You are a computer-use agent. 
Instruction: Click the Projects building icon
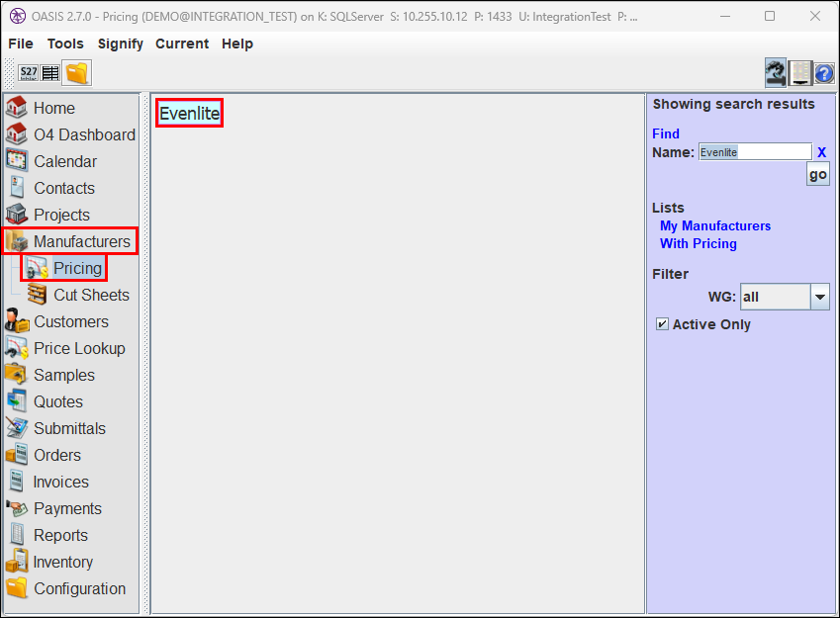[x=17, y=215]
